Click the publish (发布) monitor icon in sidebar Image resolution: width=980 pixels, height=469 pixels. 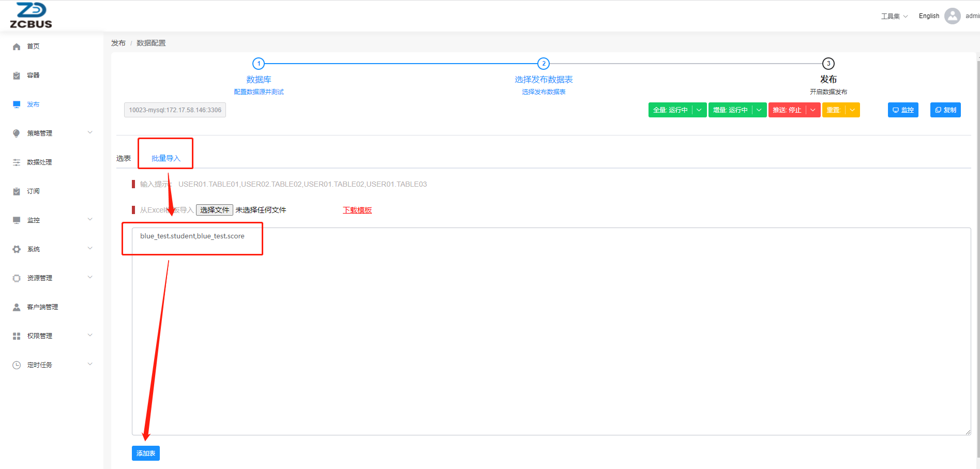coord(17,104)
